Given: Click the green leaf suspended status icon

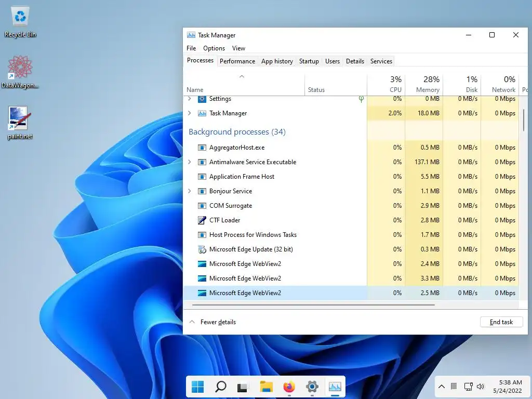Looking at the screenshot, I should coord(362,99).
